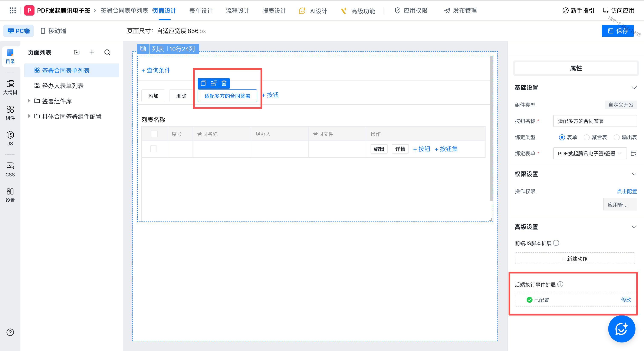Open the JS sidebar panel
Image resolution: width=644 pixels, height=351 pixels.
(10, 138)
